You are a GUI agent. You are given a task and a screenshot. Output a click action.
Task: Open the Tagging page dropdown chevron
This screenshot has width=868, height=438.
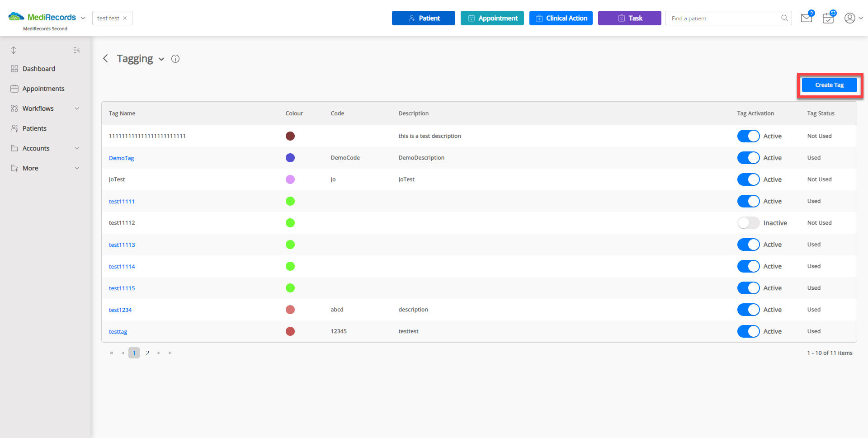coord(161,59)
